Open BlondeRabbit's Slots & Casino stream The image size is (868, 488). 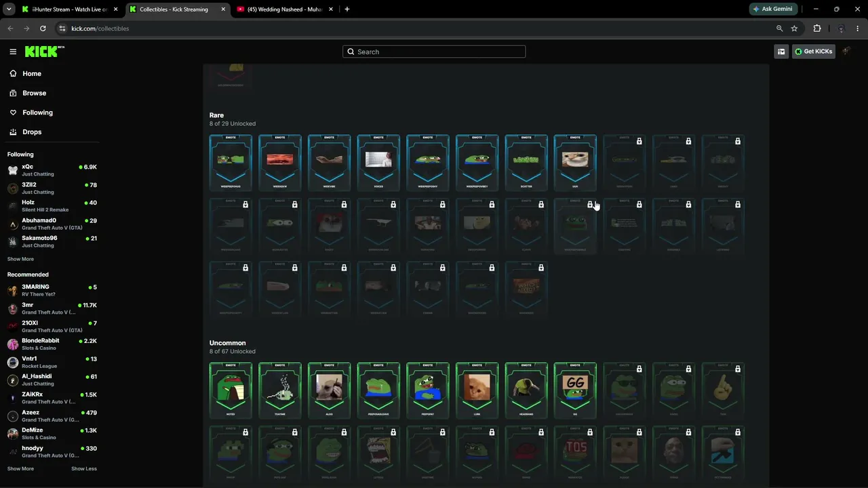53,344
